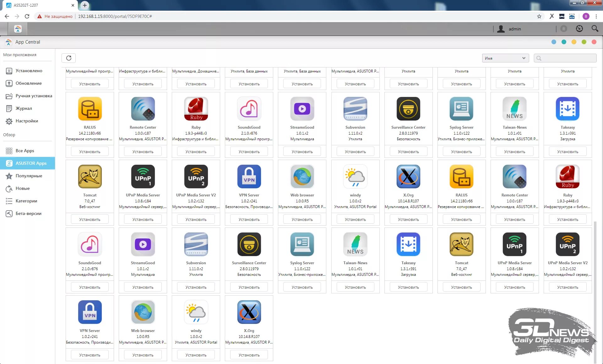Screen dimensions: 603x364
Task: Click the Taiwan-News icon in fourth row
Action: [x=355, y=244]
